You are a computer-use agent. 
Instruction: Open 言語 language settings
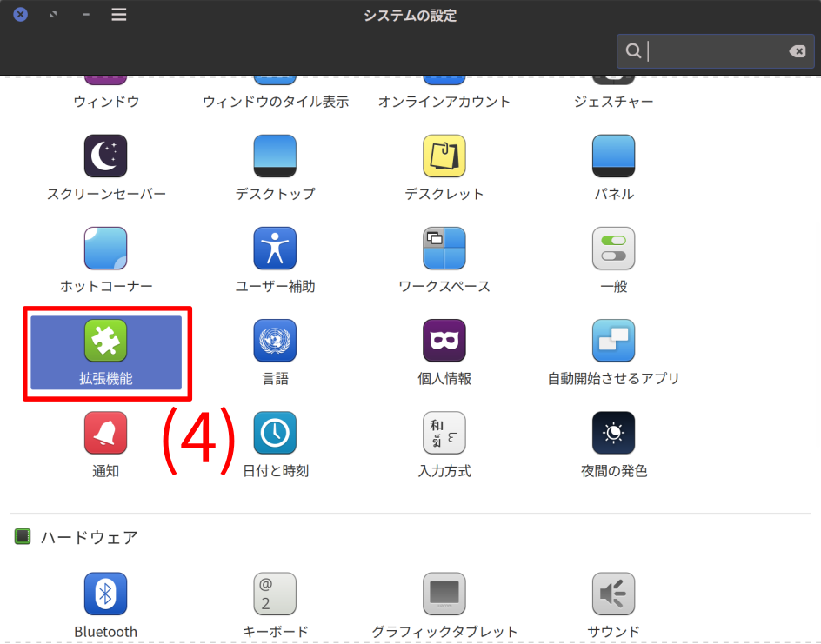coord(275,342)
